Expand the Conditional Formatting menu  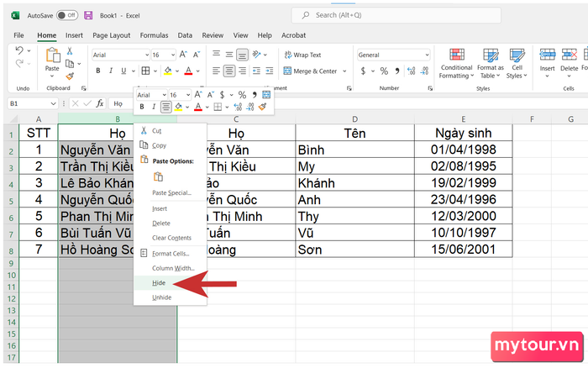pyautogui.click(x=456, y=64)
